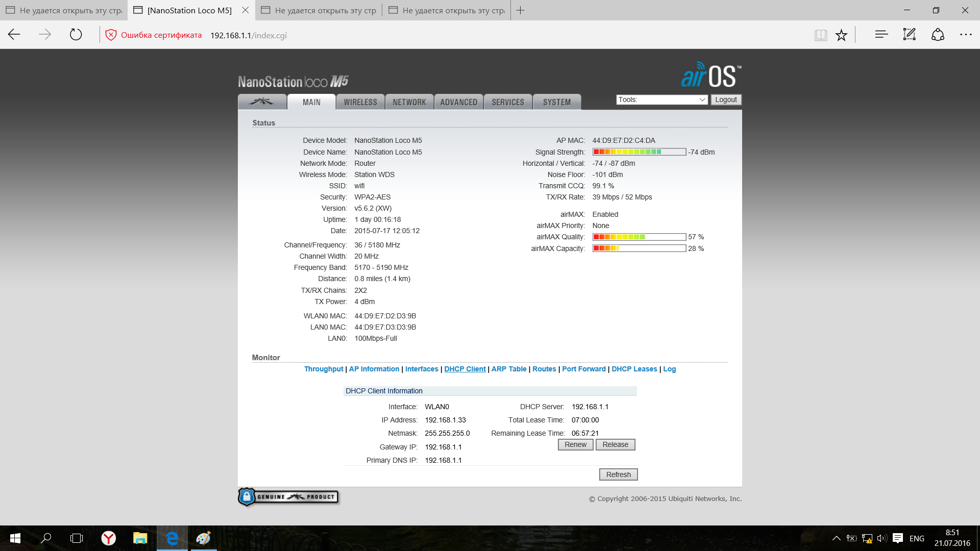Viewport: 980px width, 551px height.
Task: Switch to the MAIN tab
Action: click(311, 102)
